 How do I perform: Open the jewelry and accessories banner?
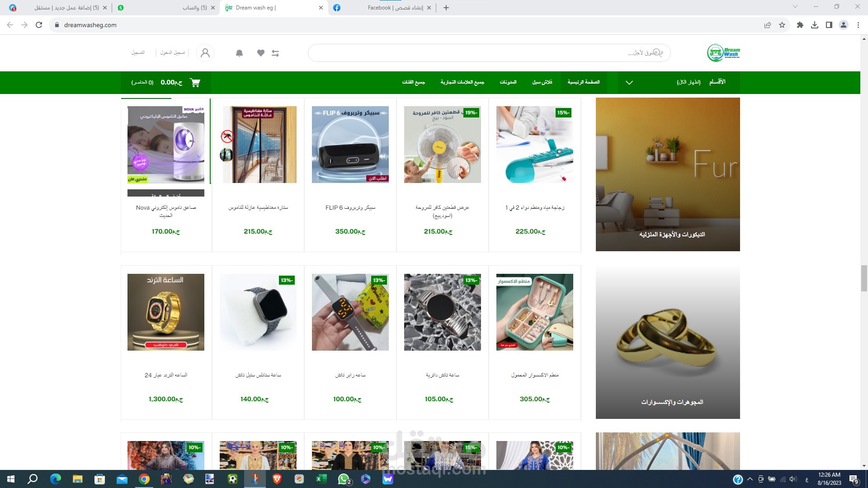668,342
